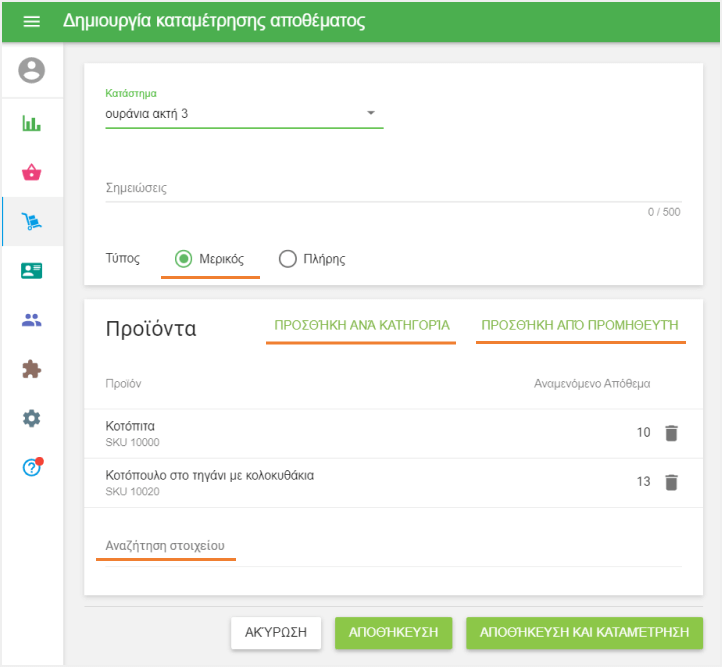Select the Πλήρης radio button
The image size is (722, 667).
tap(288, 259)
